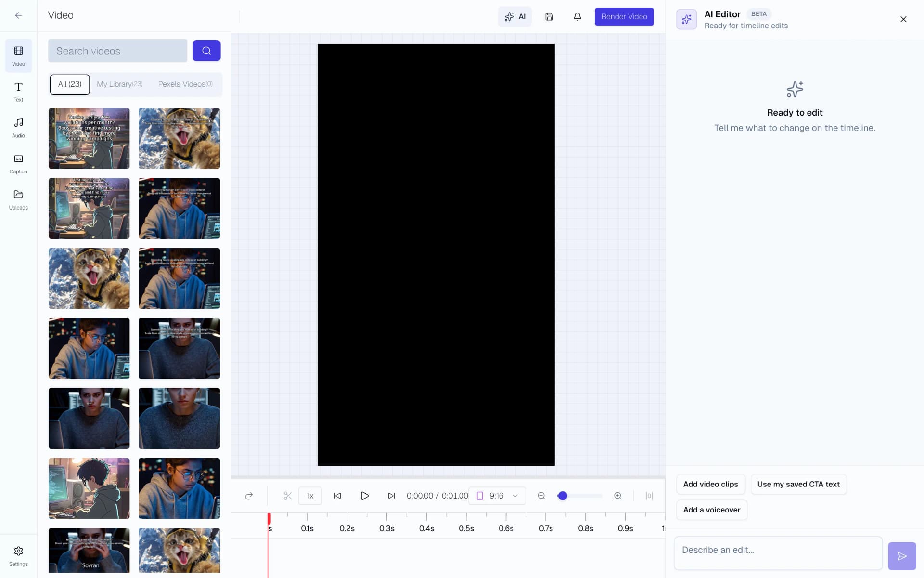Switch to the My Library tab
This screenshot has height=578, width=924.
click(x=119, y=84)
